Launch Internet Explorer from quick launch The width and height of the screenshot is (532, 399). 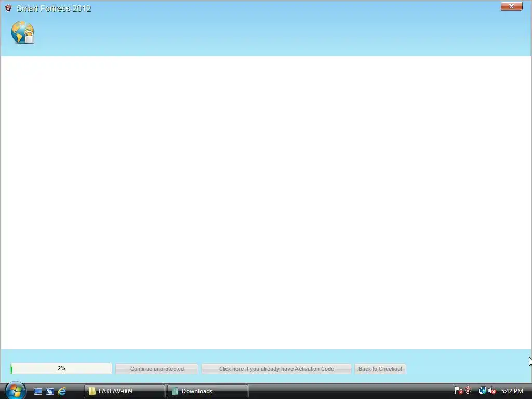(62, 391)
